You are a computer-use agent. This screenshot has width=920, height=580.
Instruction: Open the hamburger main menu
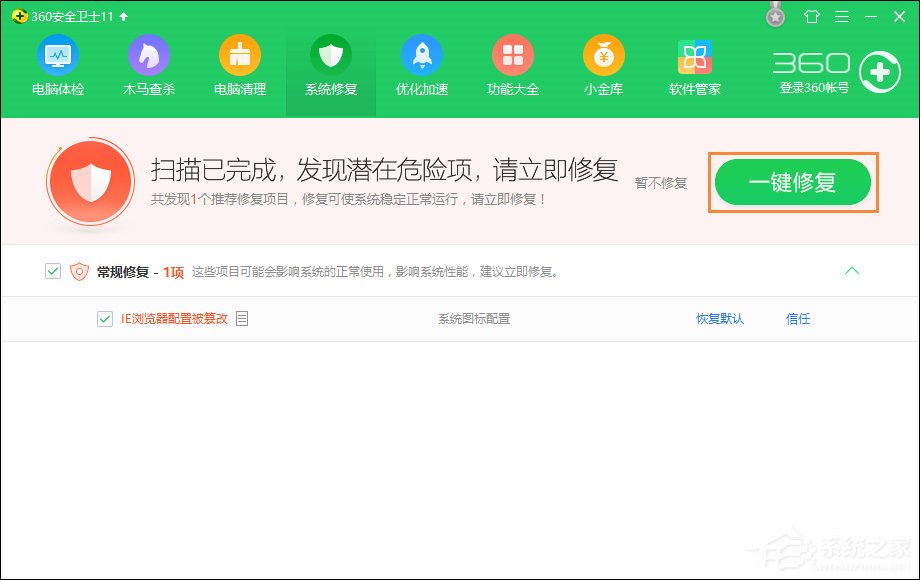[842, 16]
